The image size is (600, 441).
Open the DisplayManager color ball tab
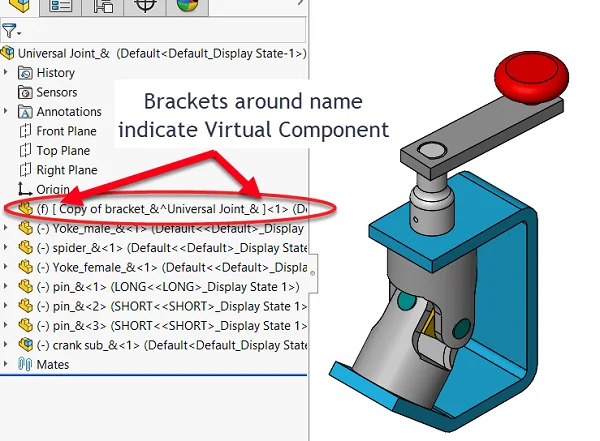[x=187, y=6]
